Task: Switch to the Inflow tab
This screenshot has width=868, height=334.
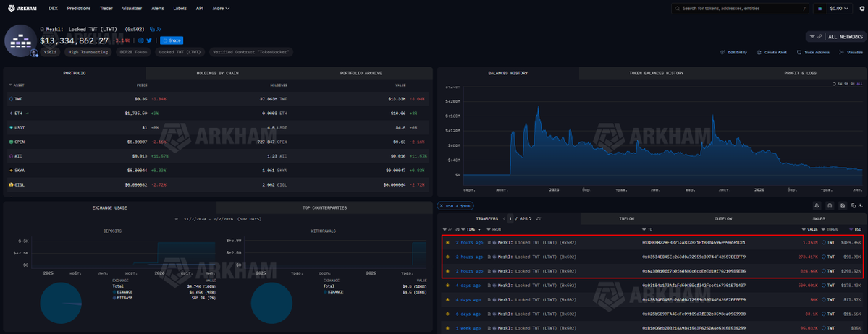Action: point(627,219)
